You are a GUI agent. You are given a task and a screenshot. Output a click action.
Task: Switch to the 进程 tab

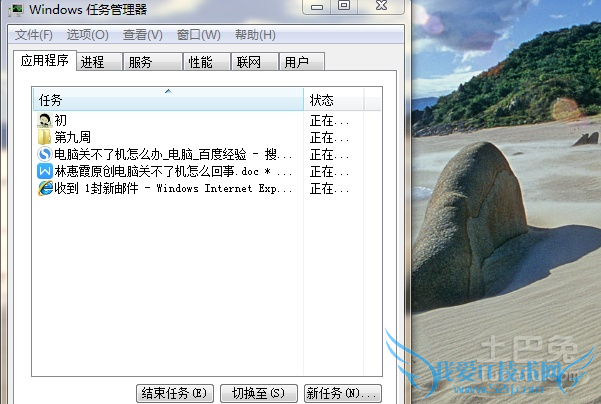click(x=99, y=62)
